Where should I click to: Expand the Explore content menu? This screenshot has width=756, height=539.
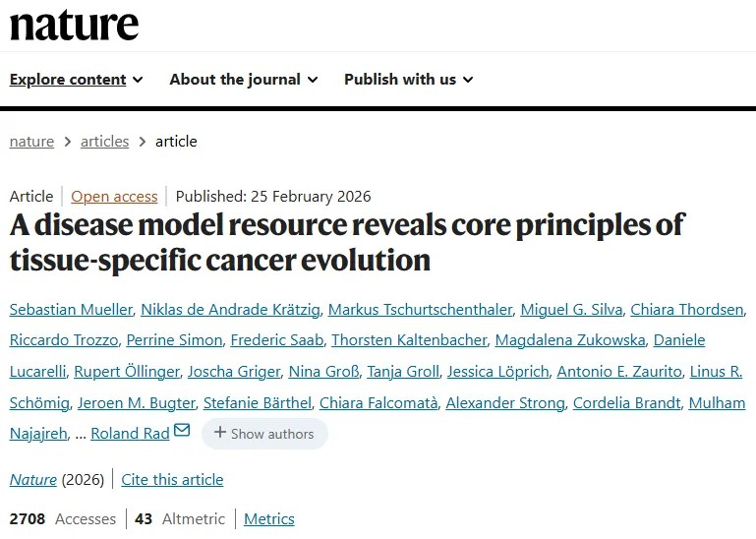[x=77, y=80]
